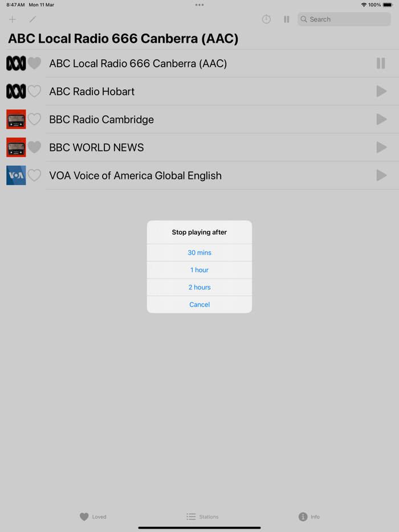Cancel the Stop playing after dialog
Image resolution: width=399 pixels, height=532 pixels.
coord(199,304)
